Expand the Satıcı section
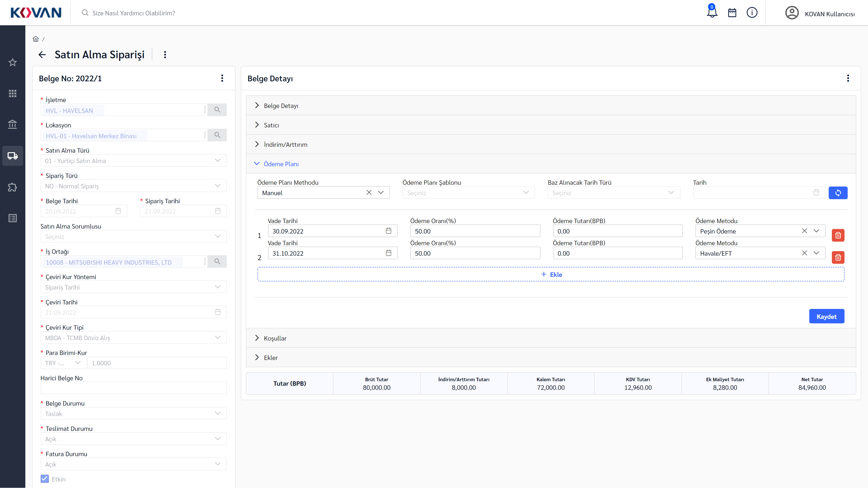 (x=551, y=125)
